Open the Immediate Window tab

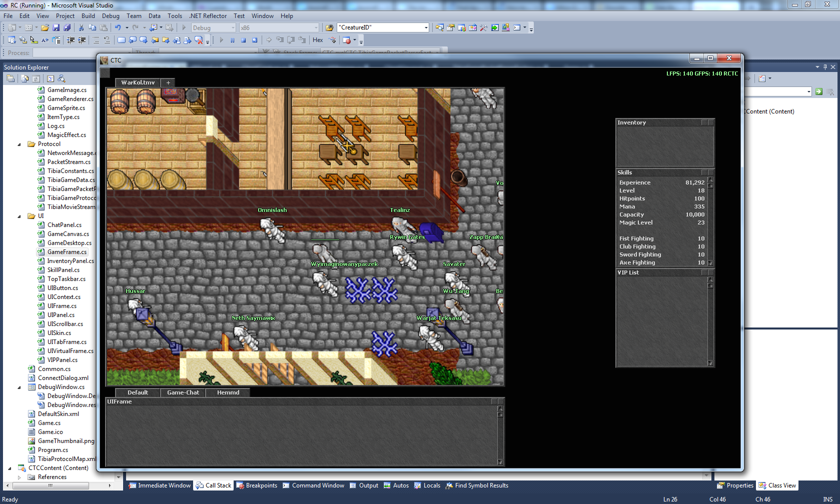(x=160, y=485)
